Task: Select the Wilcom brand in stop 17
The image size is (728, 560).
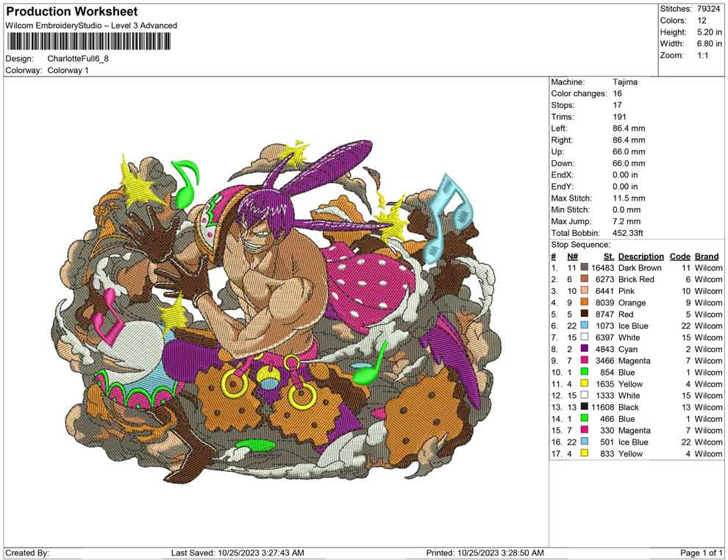Action: (708, 453)
